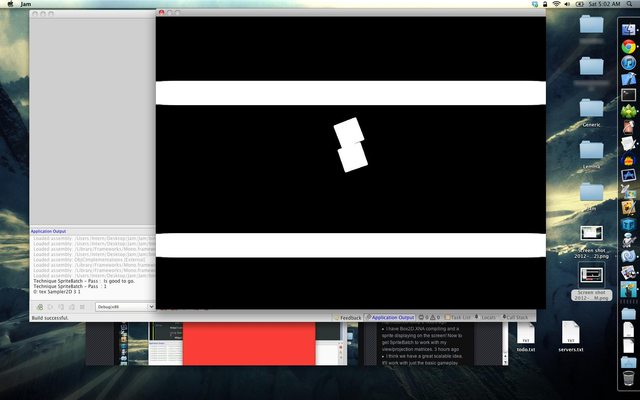This screenshot has width=640, height=400.
Task: Click '0: tex Sampler2D 3 1' output line
Action: tap(57, 292)
